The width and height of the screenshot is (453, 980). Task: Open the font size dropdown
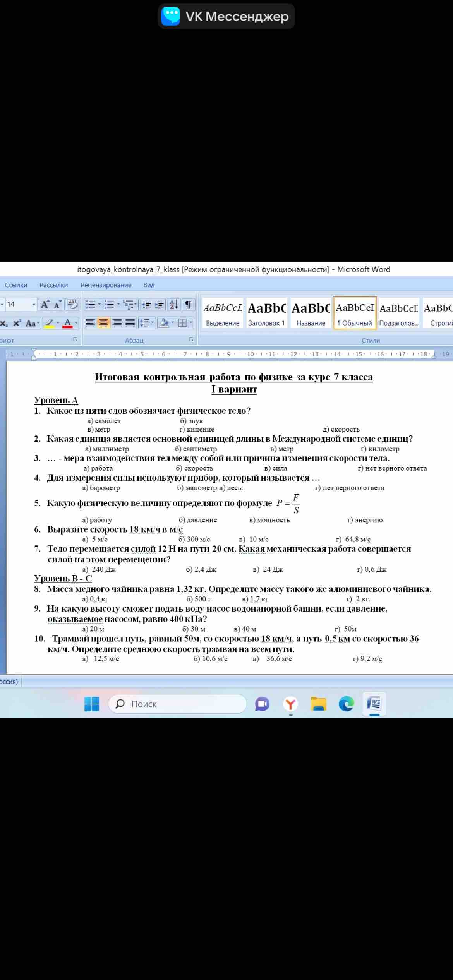point(34,304)
